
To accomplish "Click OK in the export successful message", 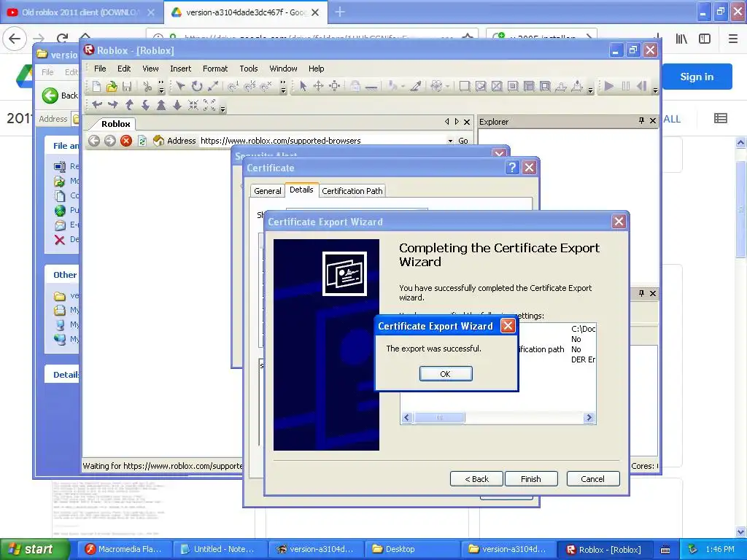I will [x=446, y=374].
